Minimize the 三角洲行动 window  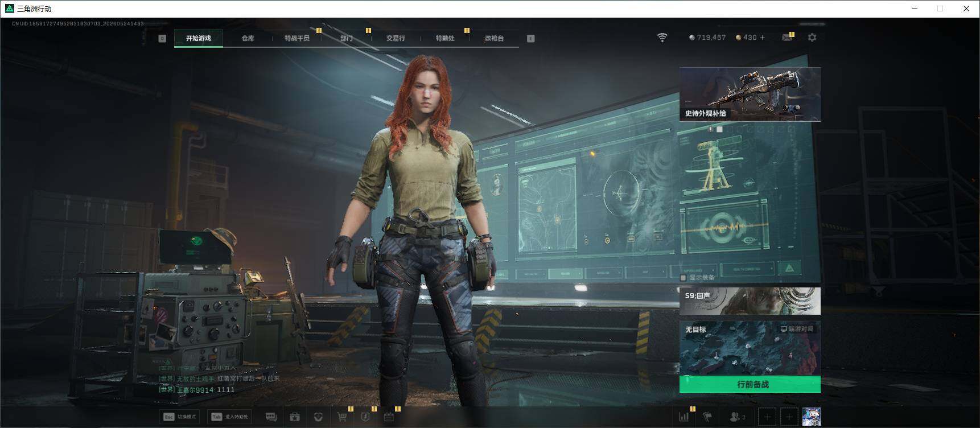pos(915,9)
